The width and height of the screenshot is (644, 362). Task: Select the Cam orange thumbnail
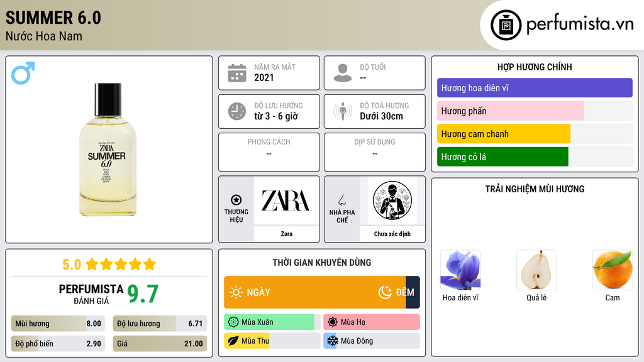[x=613, y=270]
